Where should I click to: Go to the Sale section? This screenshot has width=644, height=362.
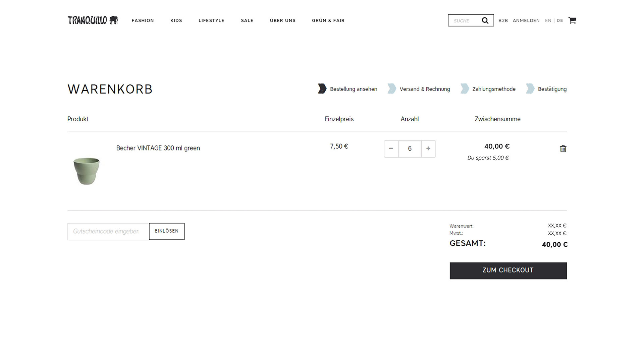247,20
